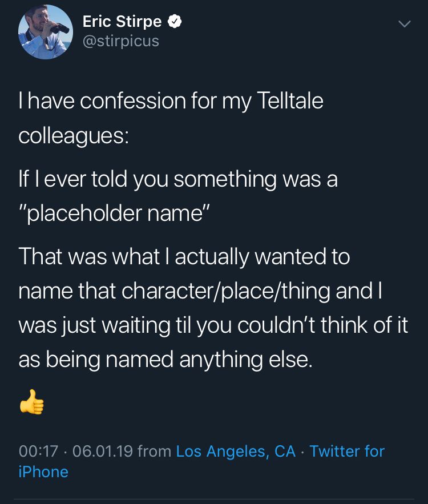Click the line "I have confession for my Telltale"
The image size is (428, 504).
tap(171, 101)
